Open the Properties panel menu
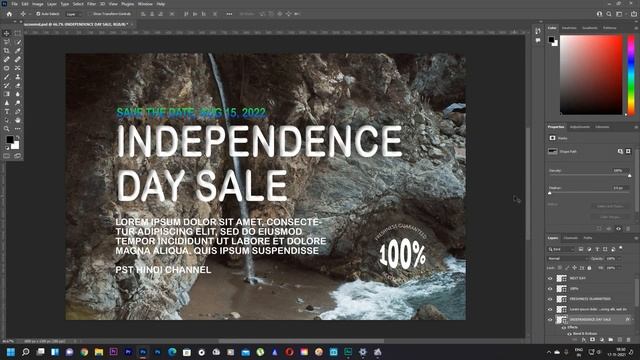Image resolution: width=640 pixels, height=360 pixels. click(x=636, y=127)
